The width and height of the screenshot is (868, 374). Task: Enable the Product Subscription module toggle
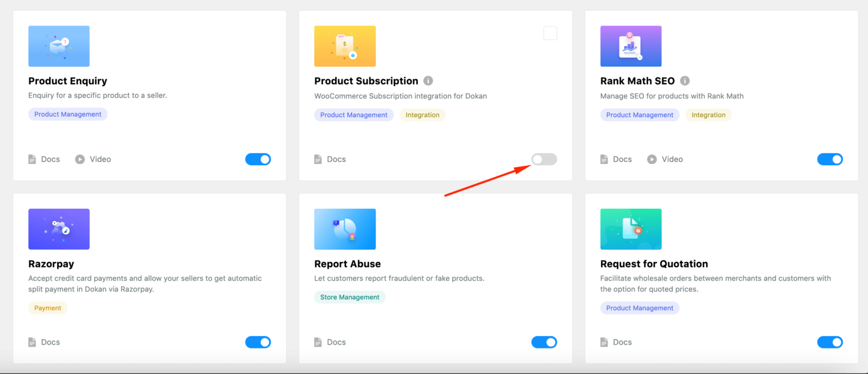(x=544, y=160)
